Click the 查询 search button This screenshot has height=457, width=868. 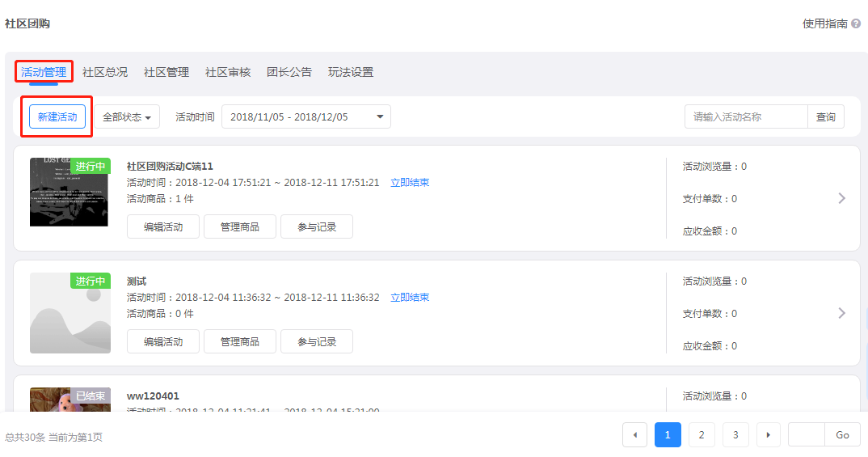(826, 117)
